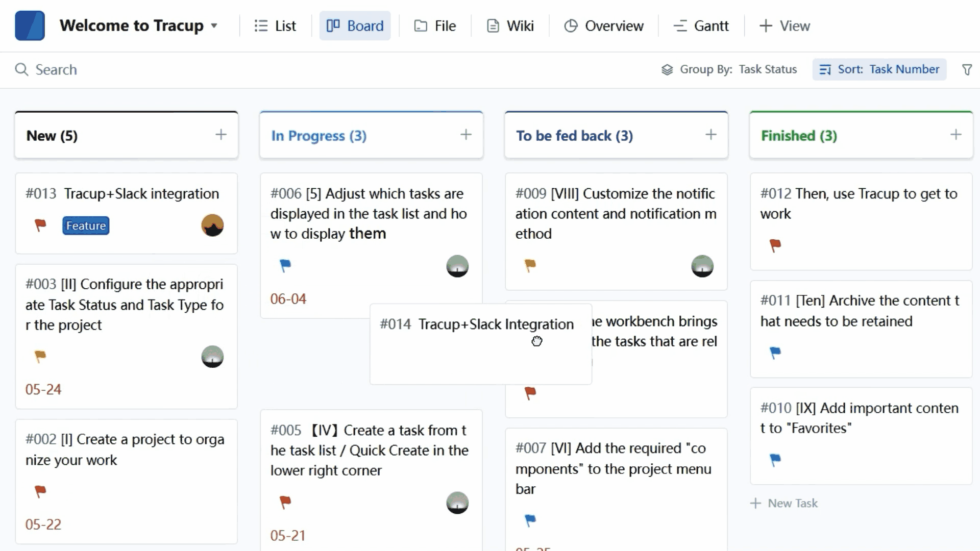The image size is (980, 551).
Task: Switch to the Gantt view tab
Action: (x=701, y=26)
